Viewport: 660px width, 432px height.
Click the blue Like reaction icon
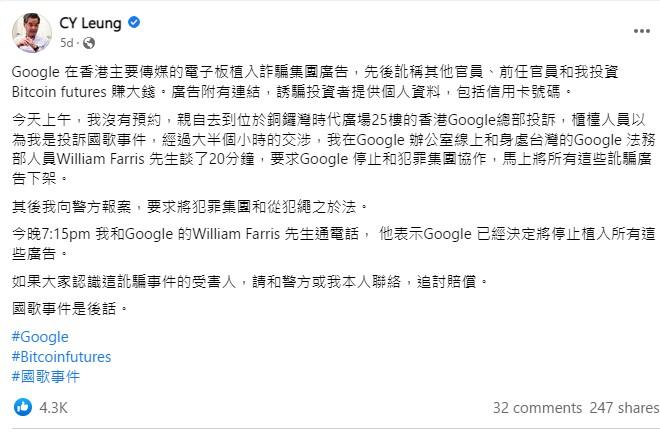[21, 407]
